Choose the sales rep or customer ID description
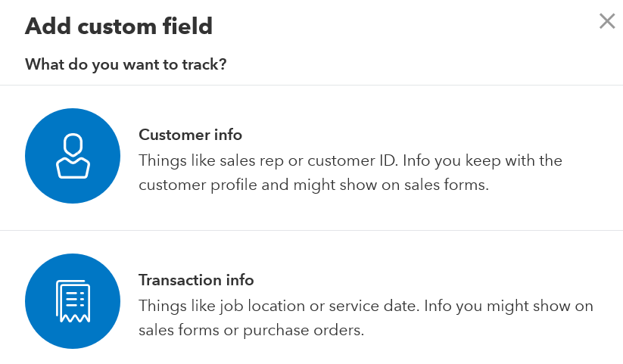Image resolution: width=623 pixels, height=364 pixels. [350, 173]
